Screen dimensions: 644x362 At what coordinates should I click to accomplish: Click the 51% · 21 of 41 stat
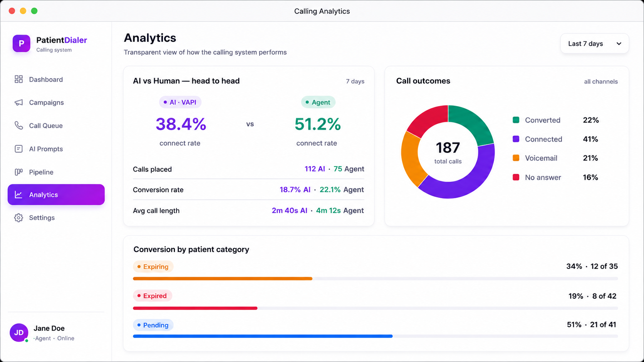point(592,325)
